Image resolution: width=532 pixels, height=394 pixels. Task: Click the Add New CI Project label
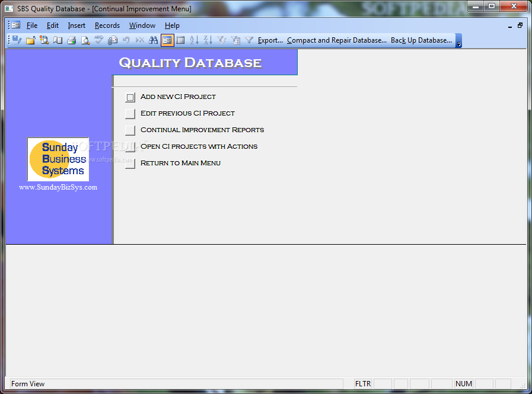tap(178, 97)
